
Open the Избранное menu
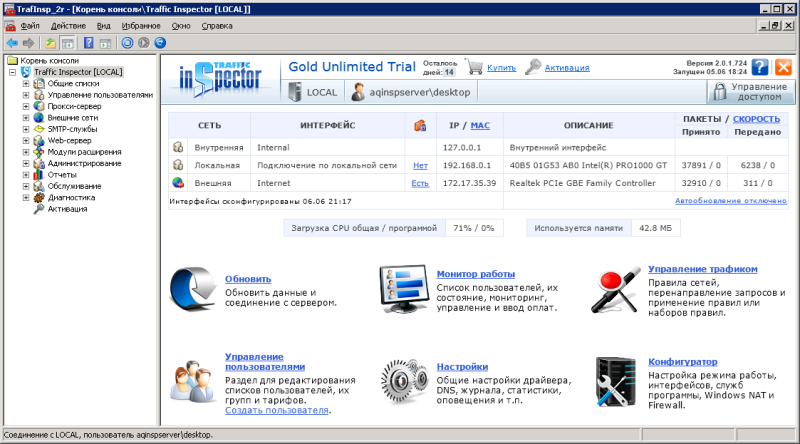point(141,26)
